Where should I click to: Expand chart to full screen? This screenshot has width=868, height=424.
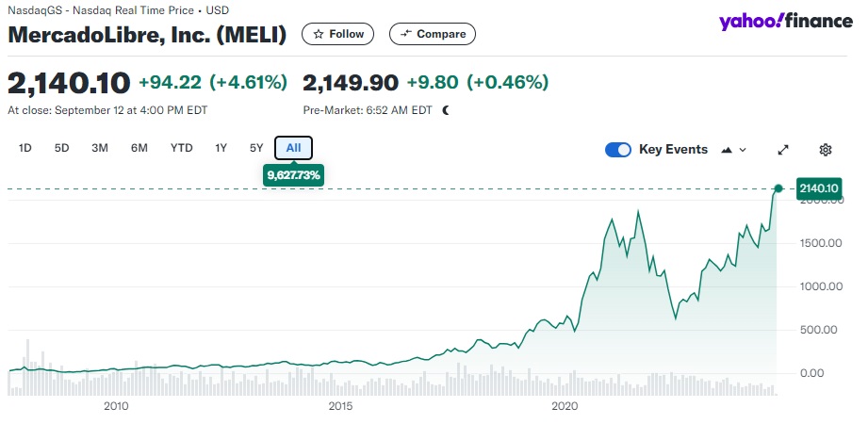[x=782, y=149]
